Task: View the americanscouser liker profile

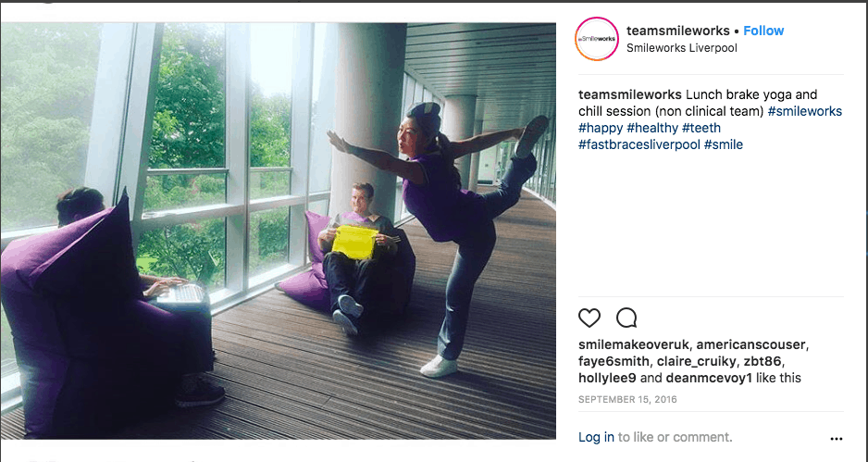Action: pyautogui.click(x=750, y=345)
